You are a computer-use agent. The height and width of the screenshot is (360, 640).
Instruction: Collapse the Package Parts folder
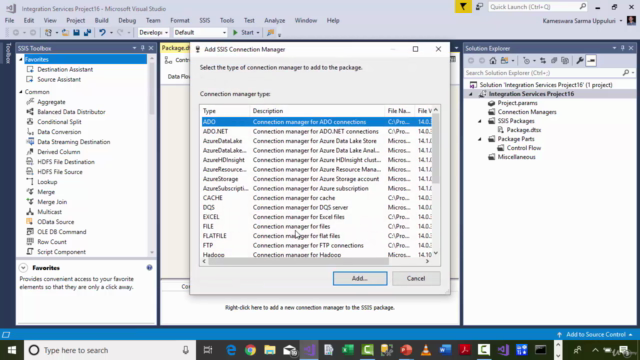click(480, 139)
